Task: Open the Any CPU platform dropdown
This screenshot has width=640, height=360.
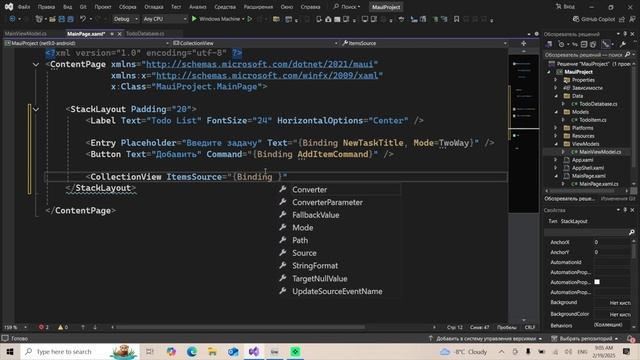Action: point(165,19)
